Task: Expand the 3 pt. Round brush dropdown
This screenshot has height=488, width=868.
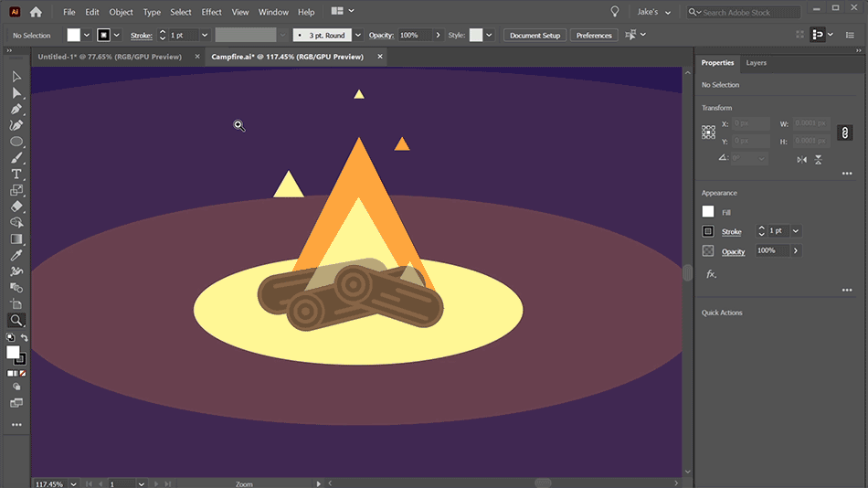Action: coord(357,36)
